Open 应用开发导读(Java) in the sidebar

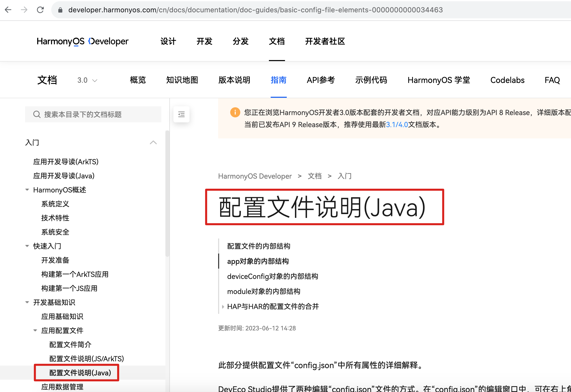(64, 176)
